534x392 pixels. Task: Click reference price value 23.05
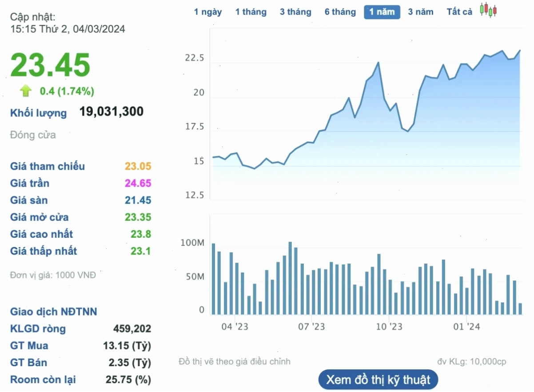[138, 167]
